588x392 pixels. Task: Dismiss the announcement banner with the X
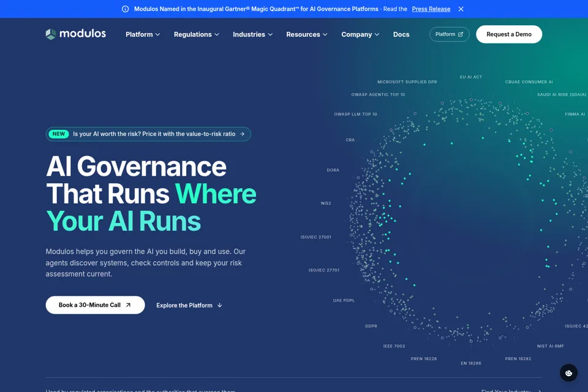click(x=461, y=9)
